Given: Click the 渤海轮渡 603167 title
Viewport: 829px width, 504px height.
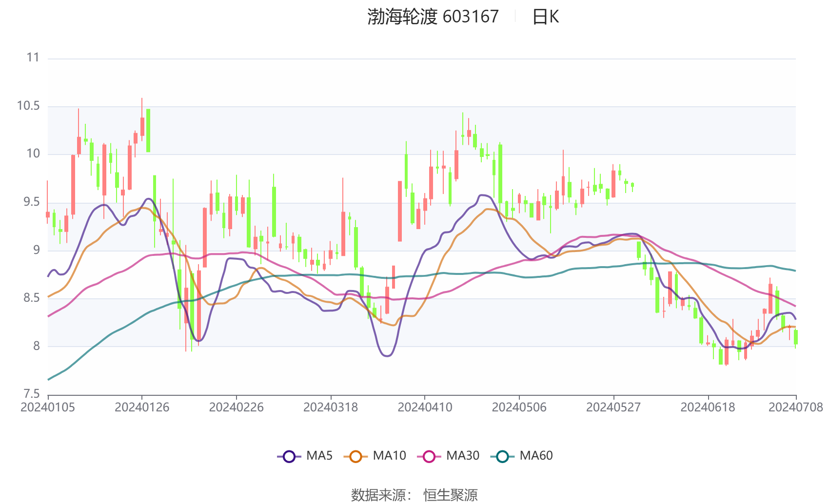Looking at the screenshot, I should pos(433,17).
